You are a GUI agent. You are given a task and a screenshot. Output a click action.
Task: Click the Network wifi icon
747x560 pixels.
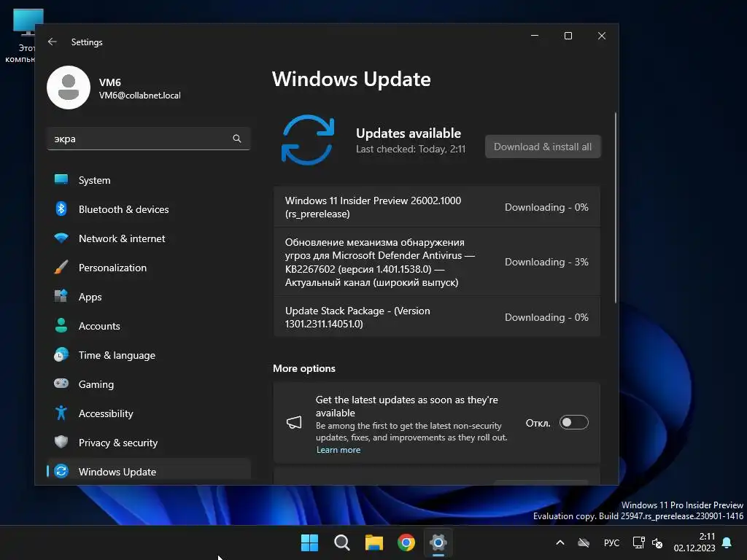61,238
